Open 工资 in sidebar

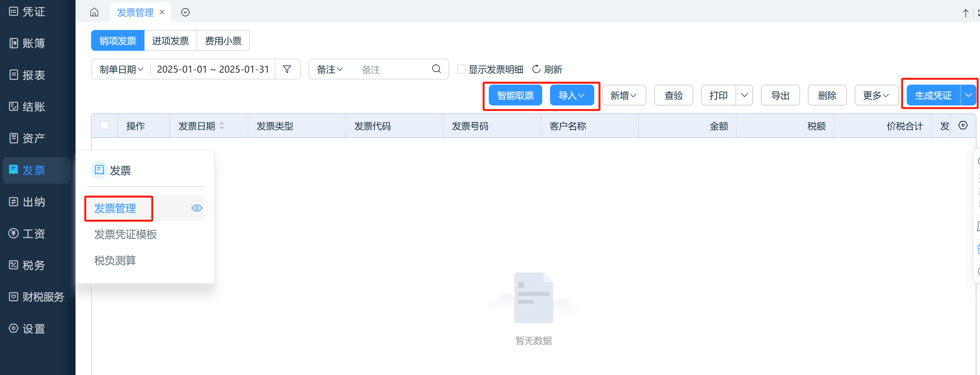coord(34,233)
